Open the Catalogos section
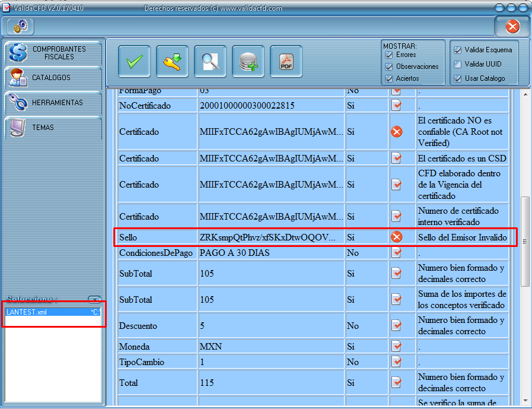This screenshot has height=409, width=532. coord(53,78)
